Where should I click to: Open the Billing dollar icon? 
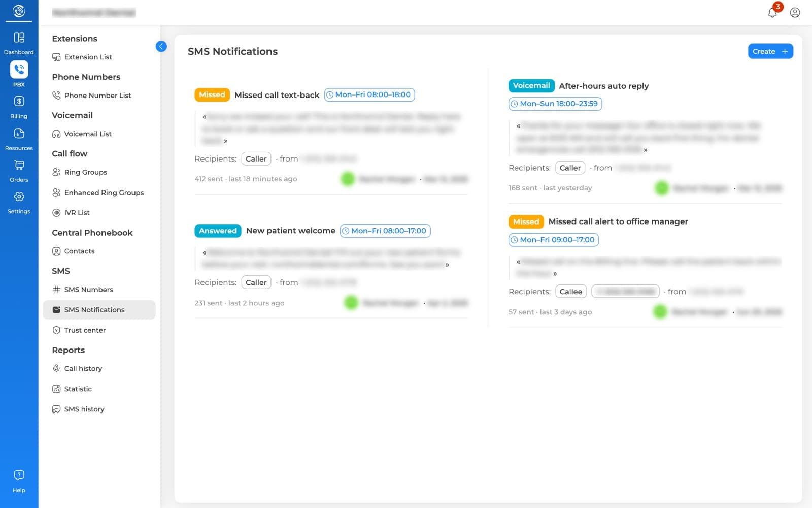coord(19,101)
